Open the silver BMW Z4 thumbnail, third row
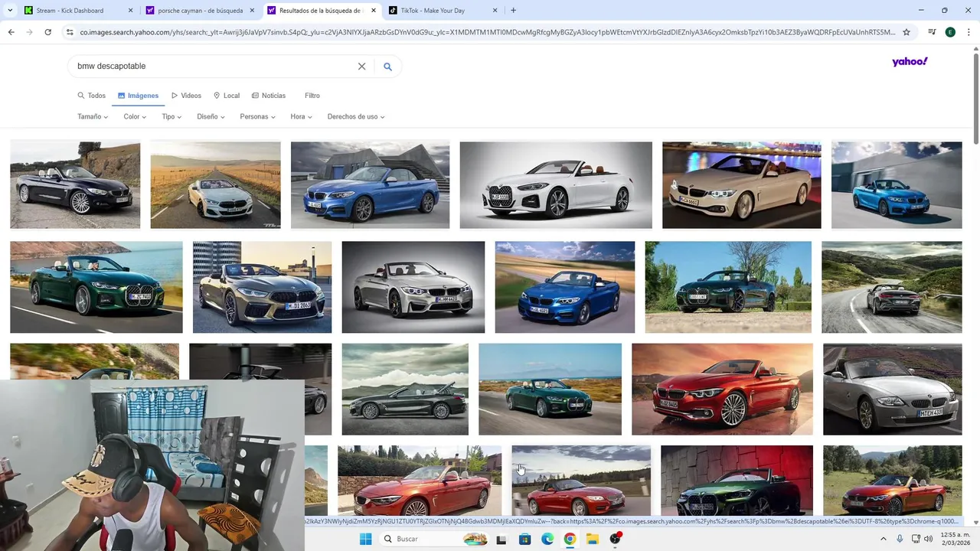 pos(893,389)
